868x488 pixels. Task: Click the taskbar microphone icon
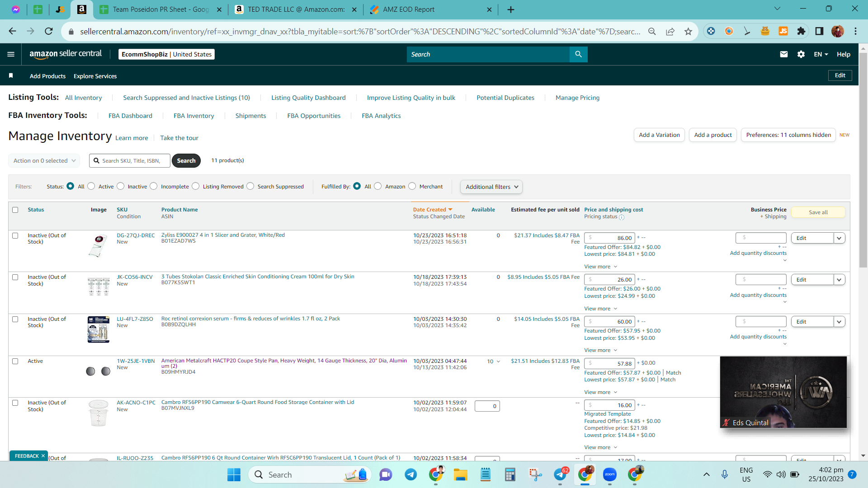725,474
